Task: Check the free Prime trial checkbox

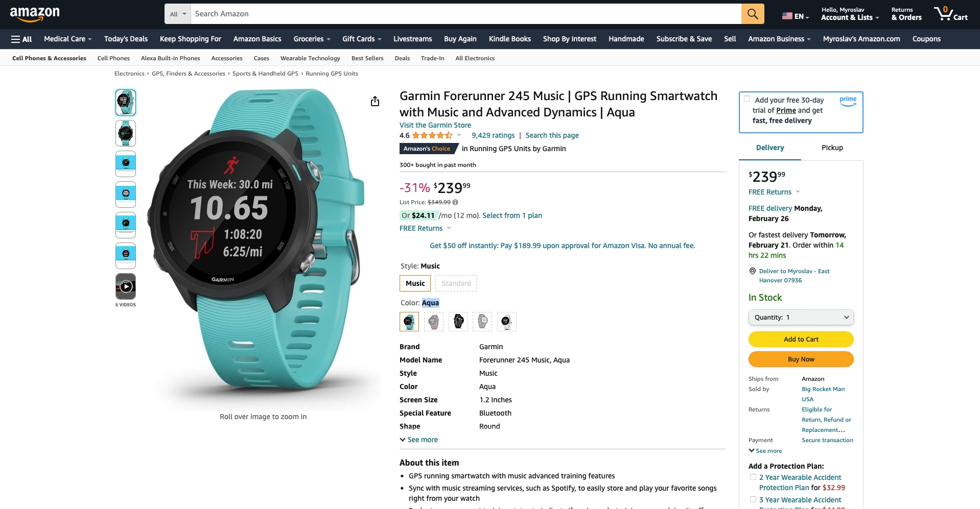Action: [747, 99]
